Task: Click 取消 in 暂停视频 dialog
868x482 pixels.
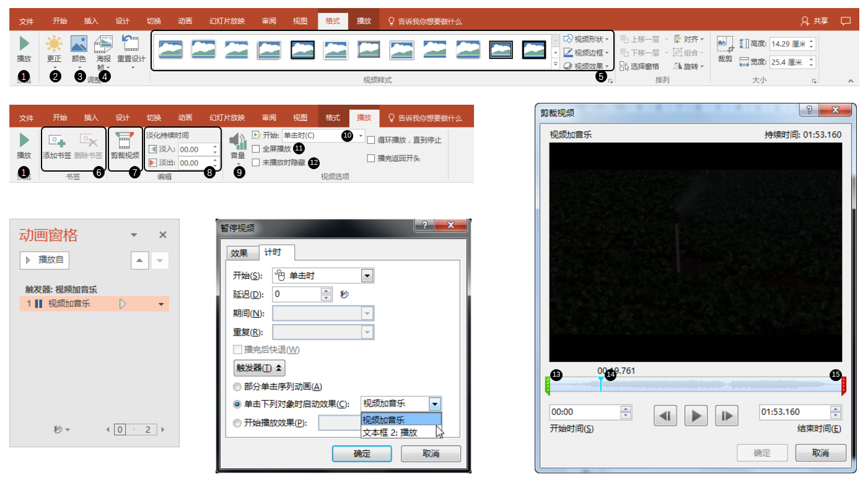Action: point(431,454)
